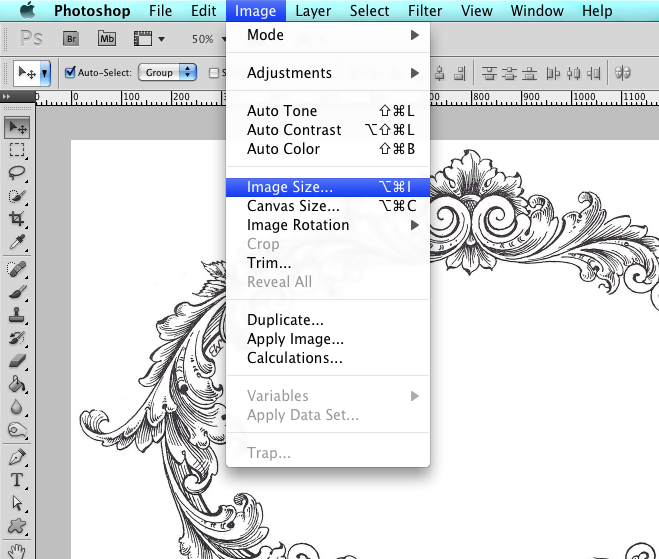
Task: Close the open Image menu
Action: pyautogui.click(x=256, y=11)
